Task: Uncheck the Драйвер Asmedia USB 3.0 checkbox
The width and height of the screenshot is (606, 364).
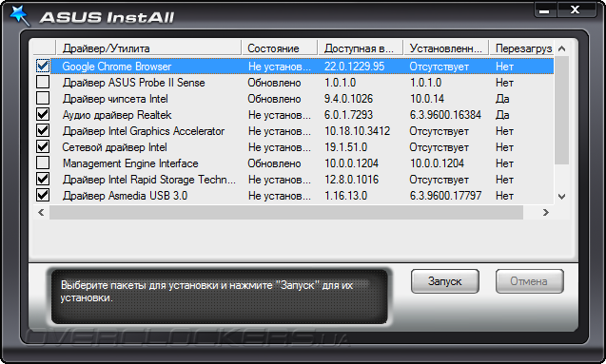Action: click(43, 196)
